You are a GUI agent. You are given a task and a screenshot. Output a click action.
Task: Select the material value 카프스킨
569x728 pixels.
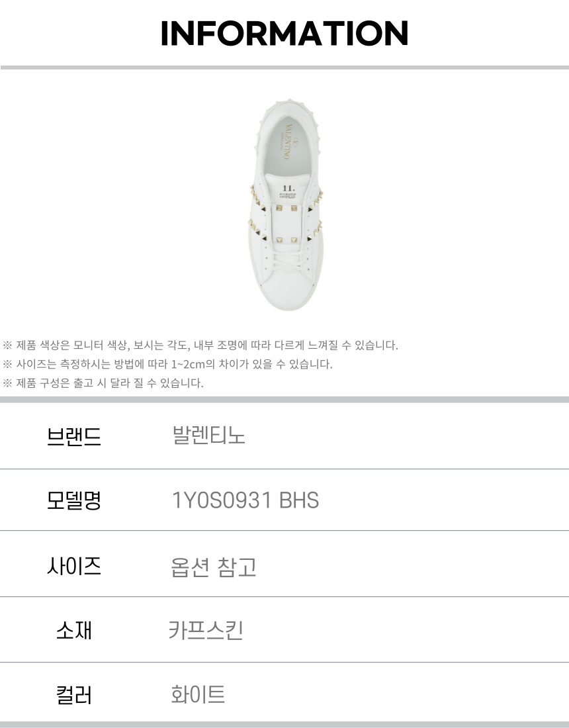pyautogui.click(x=206, y=630)
